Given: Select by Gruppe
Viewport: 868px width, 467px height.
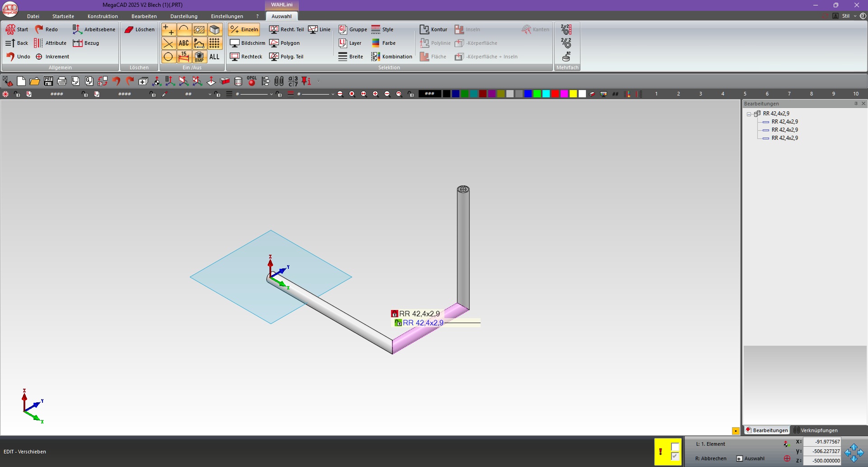Looking at the screenshot, I should (x=353, y=29).
